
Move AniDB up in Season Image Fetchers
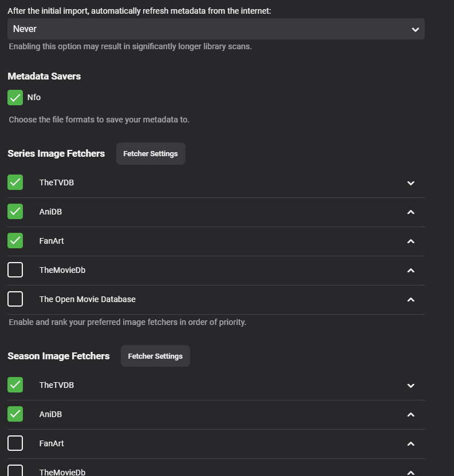click(x=410, y=415)
